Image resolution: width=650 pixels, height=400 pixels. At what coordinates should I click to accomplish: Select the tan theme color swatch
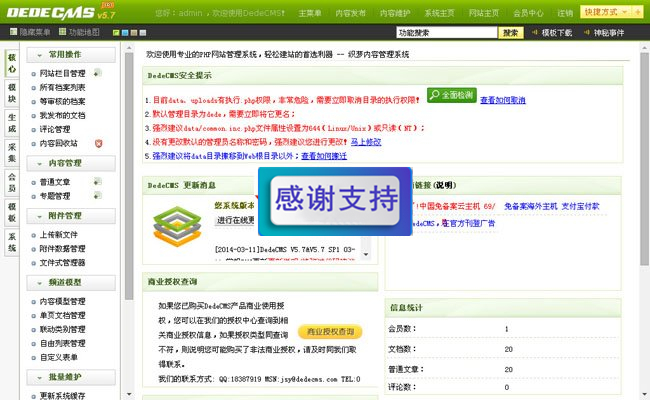[x=134, y=33]
